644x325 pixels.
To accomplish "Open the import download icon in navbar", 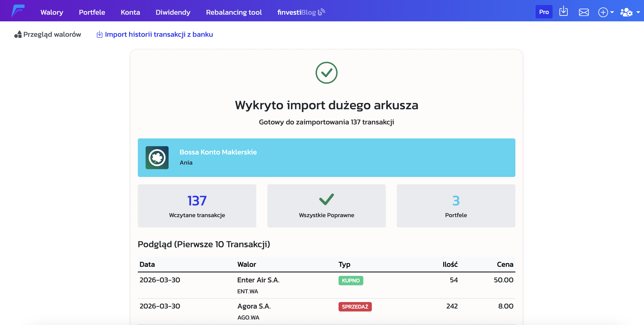I will [563, 11].
